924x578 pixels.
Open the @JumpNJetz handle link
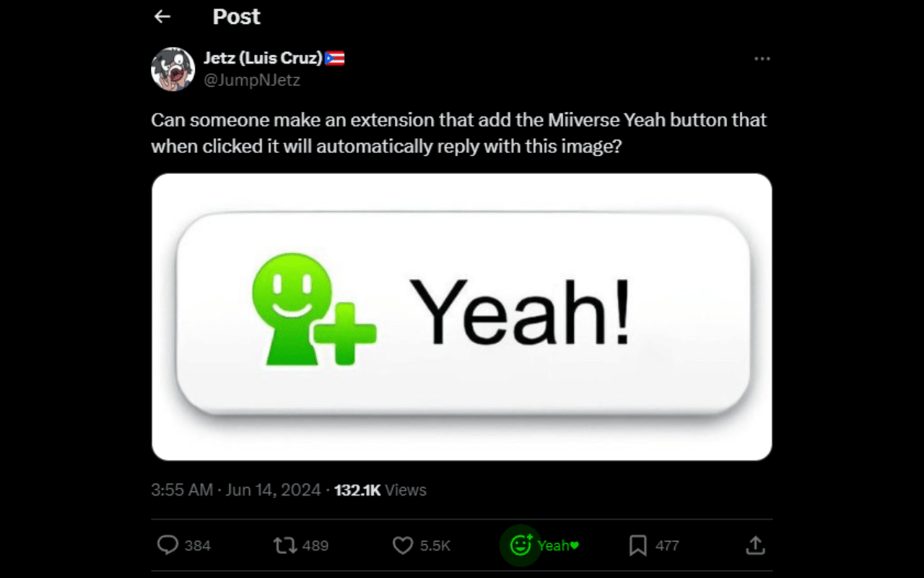coord(252,80)
